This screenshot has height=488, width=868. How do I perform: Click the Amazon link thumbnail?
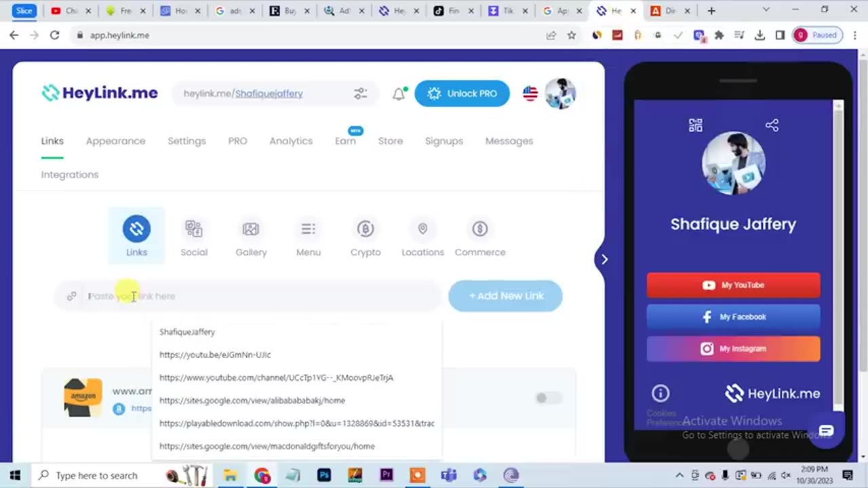pyautogui.click(x=83, y=397)
